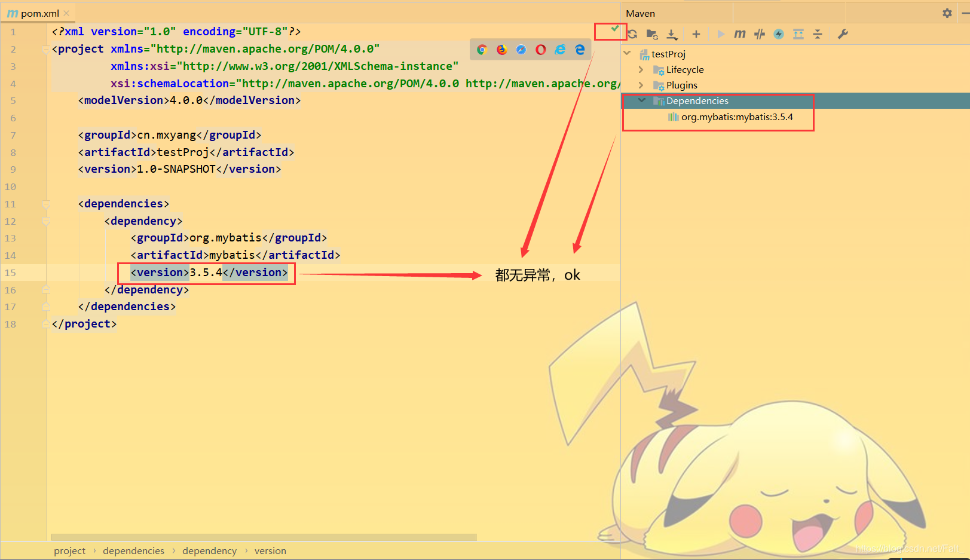This screenshot has height=560, width=970.
Task: Select Dependencies in Maven tree
Action: pyautogui.click(x=697, y=100)
